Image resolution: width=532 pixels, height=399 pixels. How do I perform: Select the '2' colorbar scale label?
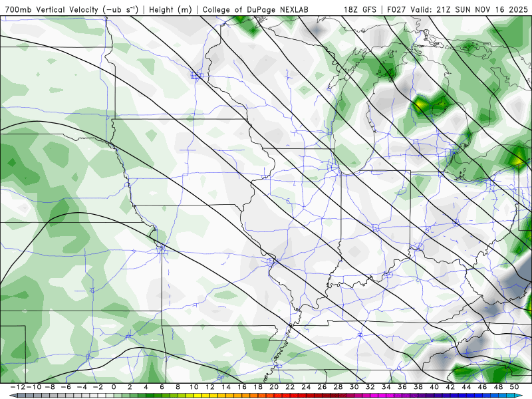point(130,387)
